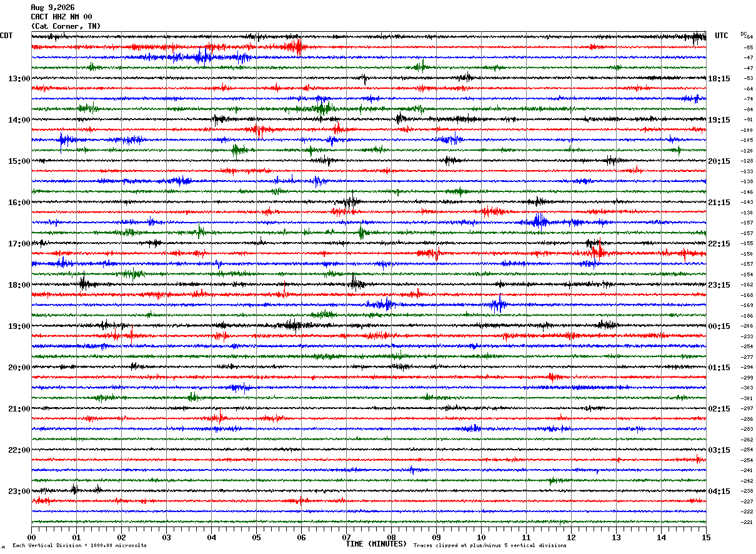
Task: Click the '16:00' CDT time label
Action: 19,203
